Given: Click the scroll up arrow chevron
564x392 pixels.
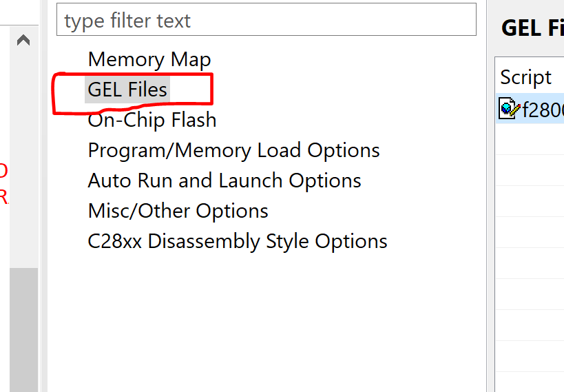Looking at the screenshot, I should pyautogui.click(x=23, y=40).
